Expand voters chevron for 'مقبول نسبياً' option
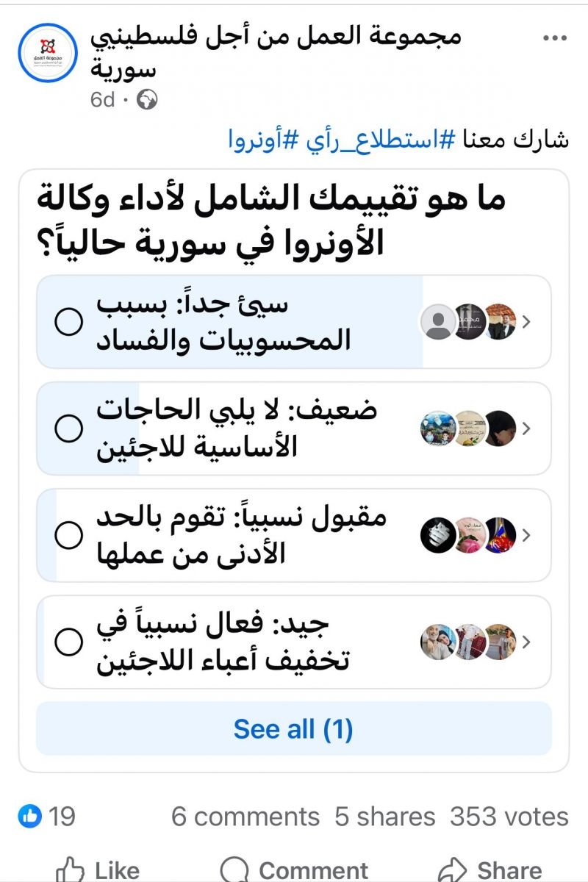This screenshot has height=882, width=588. pyautogui.click(x=527, y=535)
